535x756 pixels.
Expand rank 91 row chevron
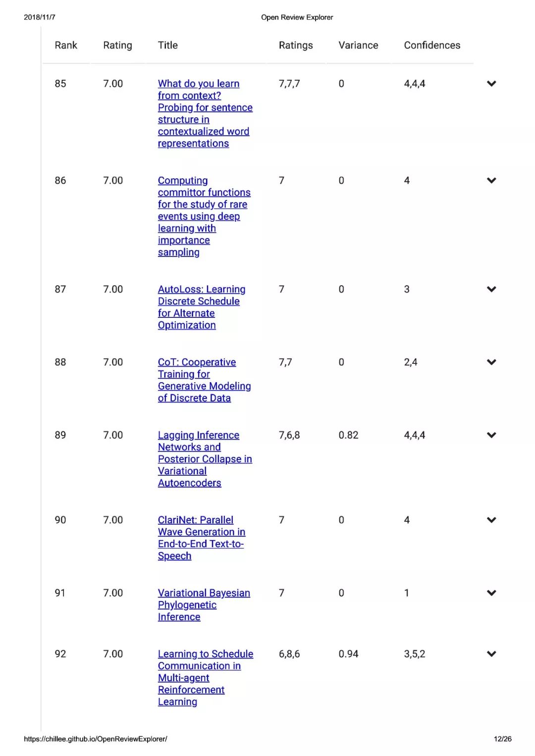(x=491, y=593)
